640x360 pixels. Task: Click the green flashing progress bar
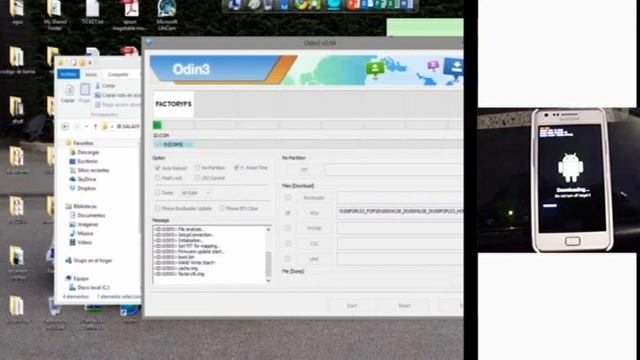(157, 124)
